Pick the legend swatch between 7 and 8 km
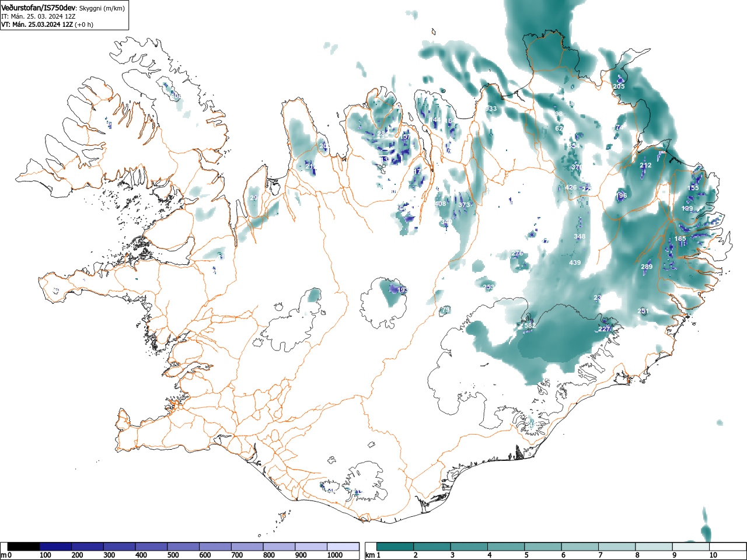Viewport: 747px width, 560px height. tap(618, 547)
